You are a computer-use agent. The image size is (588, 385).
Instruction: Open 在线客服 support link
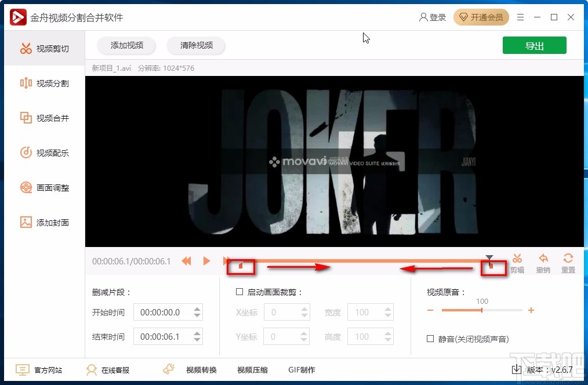108,370
